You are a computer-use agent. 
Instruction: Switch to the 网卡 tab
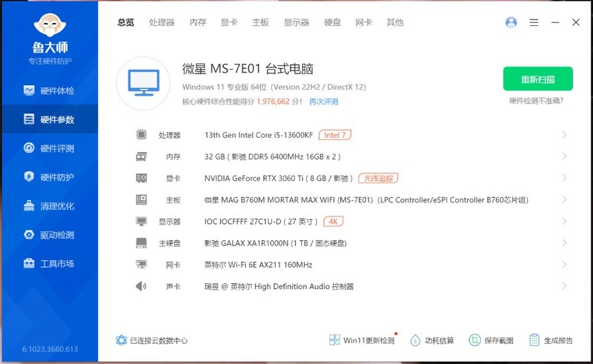click(x=363, y=22)
